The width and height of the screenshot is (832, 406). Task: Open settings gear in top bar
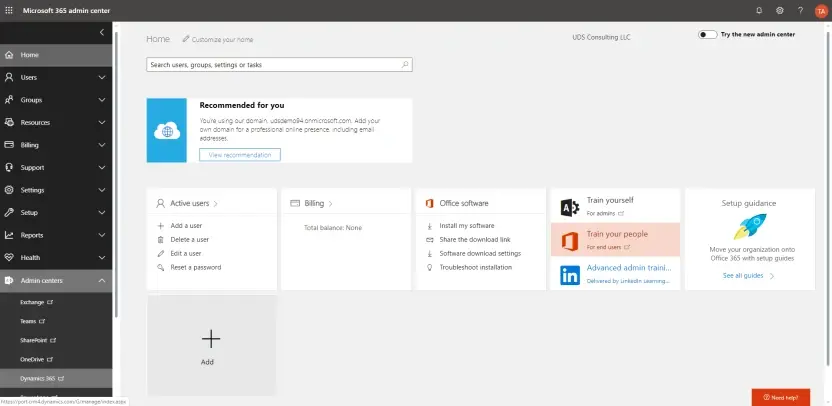tap(779, 10)
